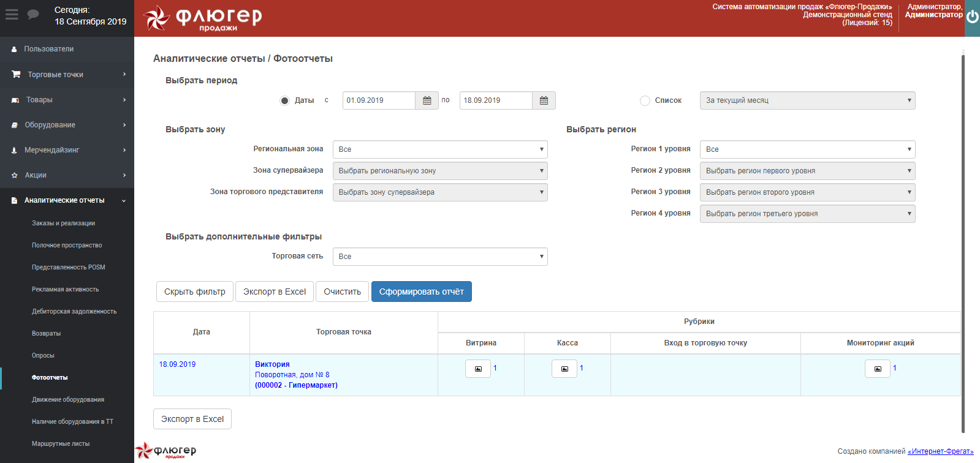The width and height of the screenshot is (980, 463).
Task: Open the chat messages icon
Action: [x=33, y=15]
